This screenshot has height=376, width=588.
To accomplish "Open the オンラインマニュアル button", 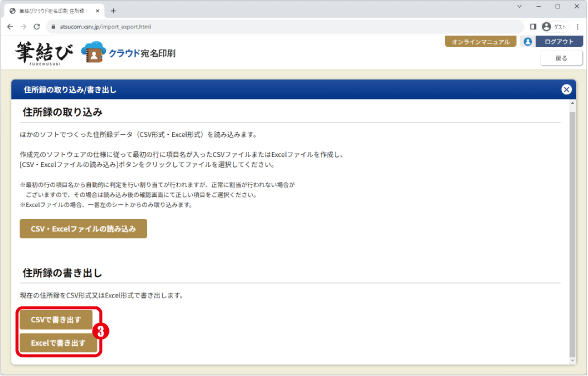I will point(480,42).
